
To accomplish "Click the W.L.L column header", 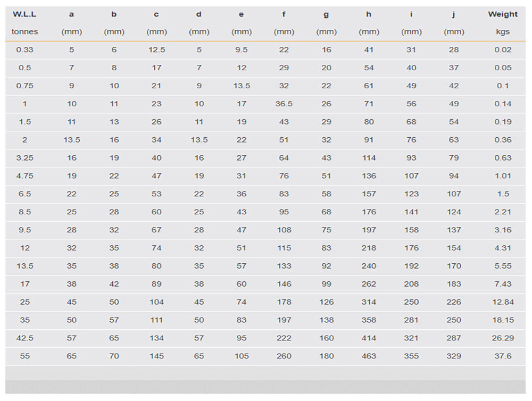I will coord(24,14).
